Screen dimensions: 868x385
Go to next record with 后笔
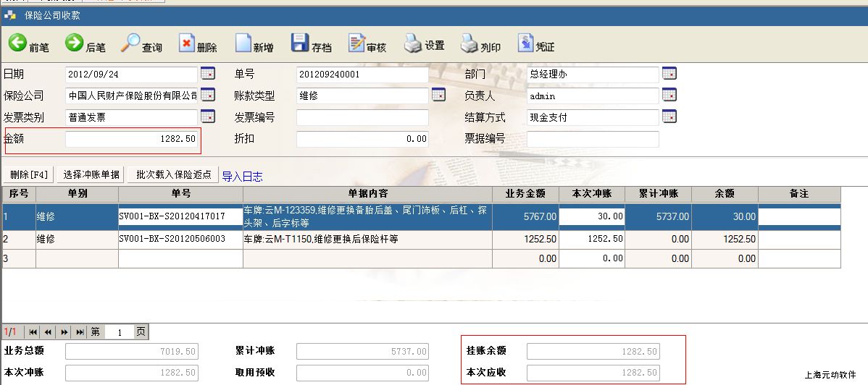click(x=74, y=44)
